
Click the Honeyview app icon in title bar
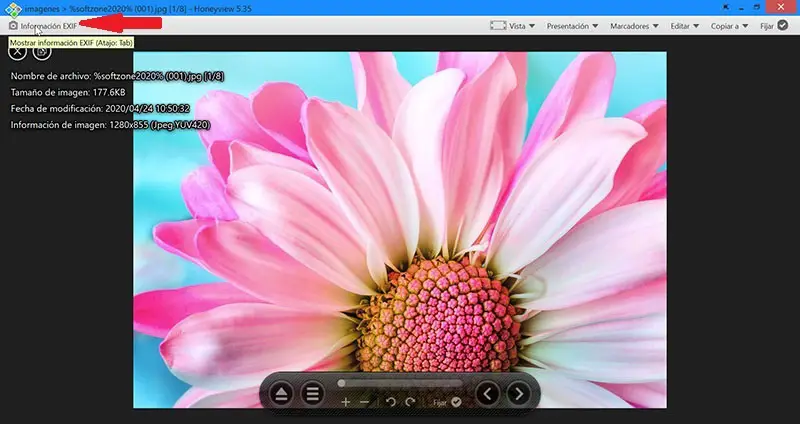coord(13,8)
